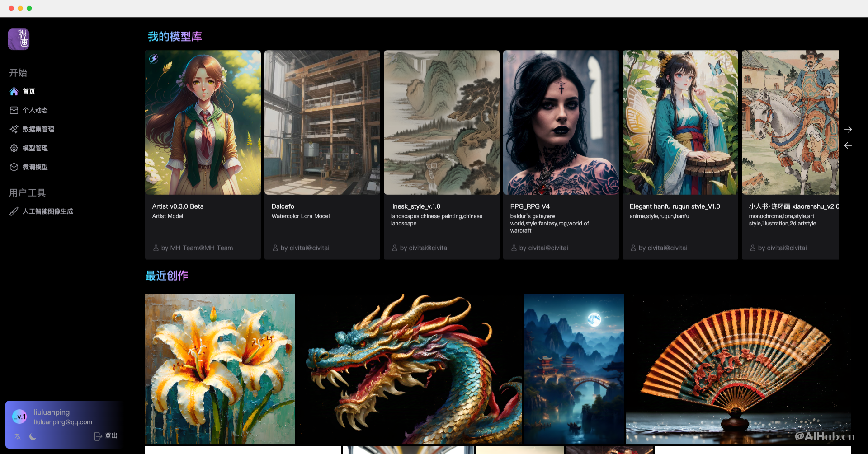Go to the 模型管理 page
Viewport: 868px width, 454px height.
35,148
